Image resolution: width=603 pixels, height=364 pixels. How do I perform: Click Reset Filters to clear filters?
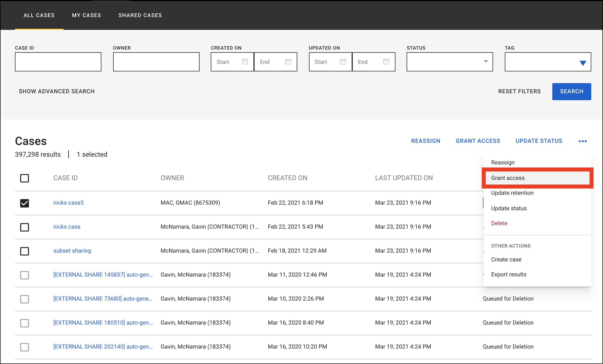pyautogui.click(x=519, y=91)
